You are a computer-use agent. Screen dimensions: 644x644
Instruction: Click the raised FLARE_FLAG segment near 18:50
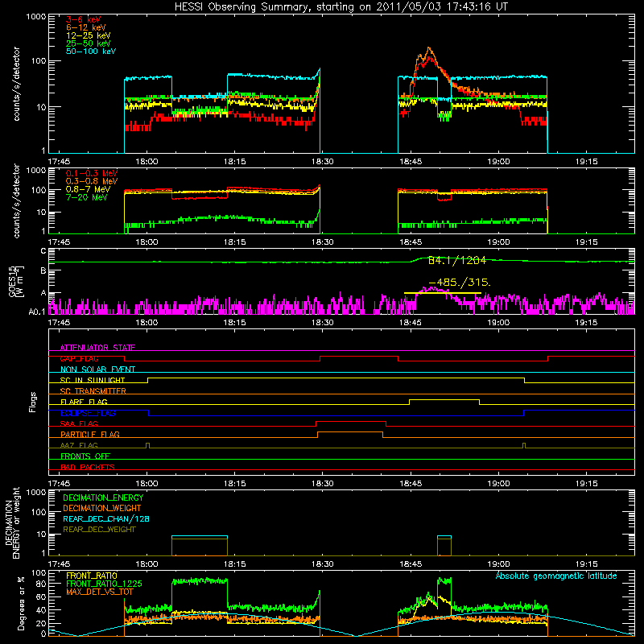pyautogui.click(x=444, y=399)
